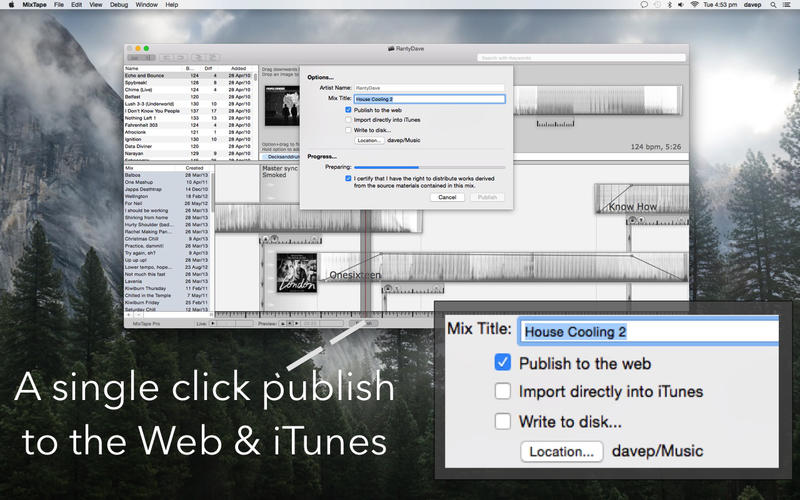Open the Debug menu
800x500 pixels.
119,5
